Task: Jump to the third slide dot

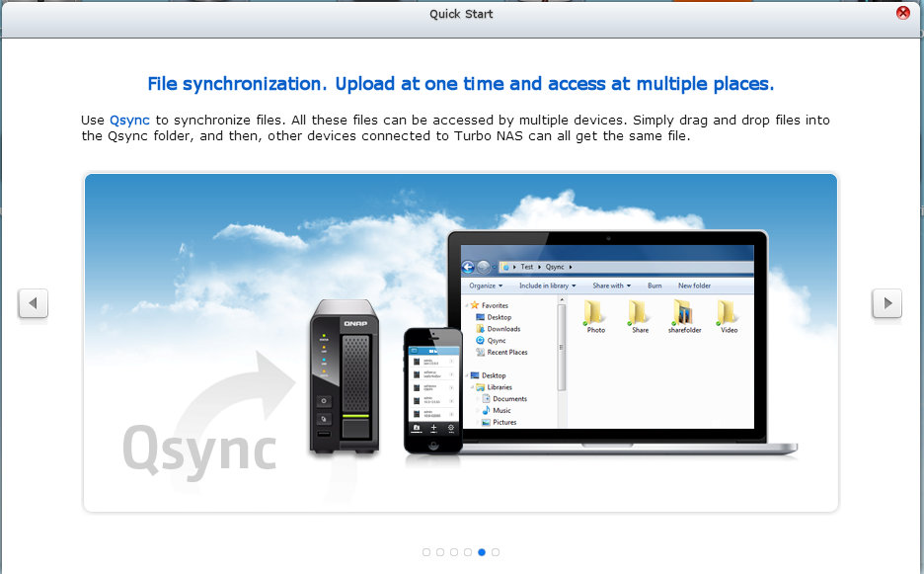Action: [x=454, y=552]
